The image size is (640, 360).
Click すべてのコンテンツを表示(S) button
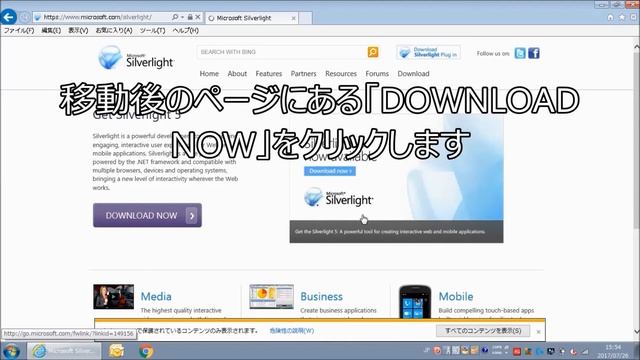pos(483,331)
